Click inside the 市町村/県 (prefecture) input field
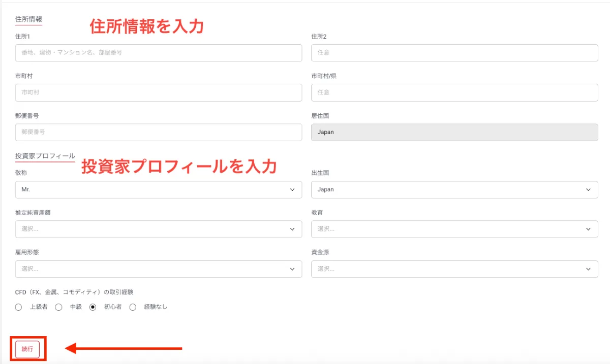The height and width of the screenshot is (364, 610). (454, 92)
